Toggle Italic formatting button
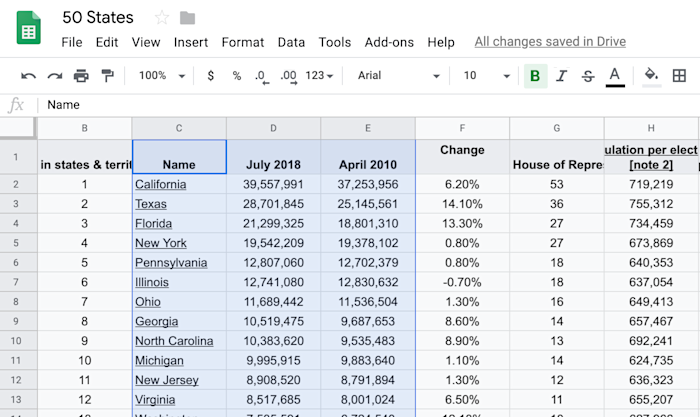Viewport: 700px width, 417px height. 561,76
